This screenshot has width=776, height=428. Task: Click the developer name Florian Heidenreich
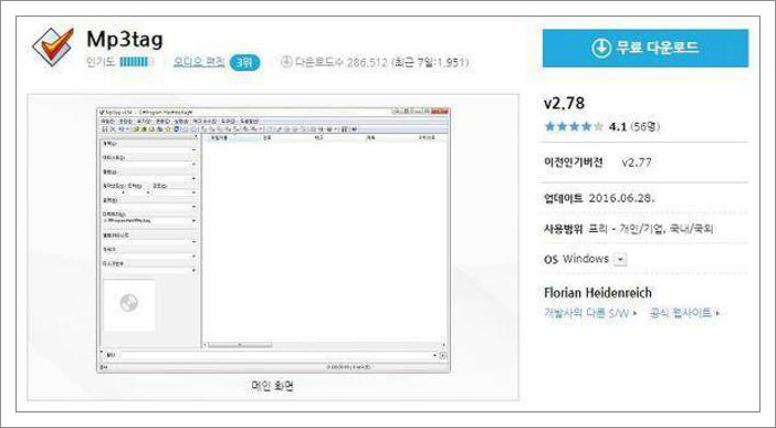[597, 292]
